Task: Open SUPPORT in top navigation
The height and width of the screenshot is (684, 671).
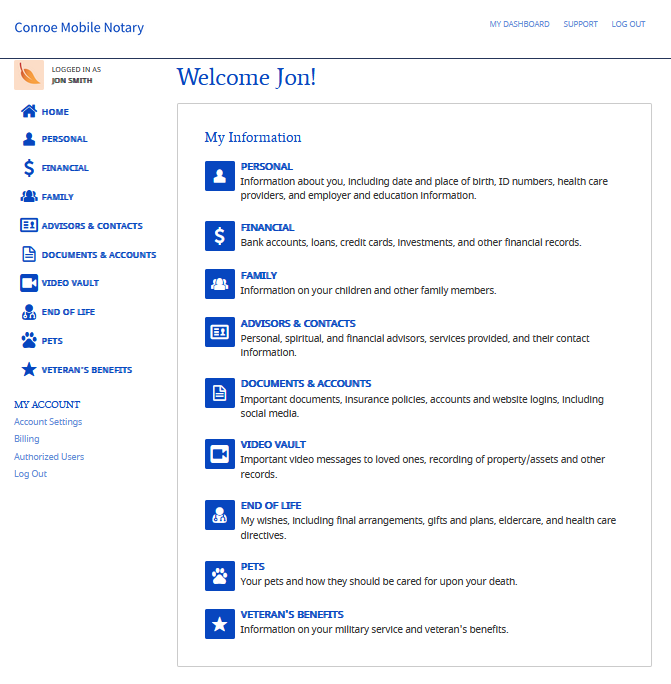Action: click(580, 24)
